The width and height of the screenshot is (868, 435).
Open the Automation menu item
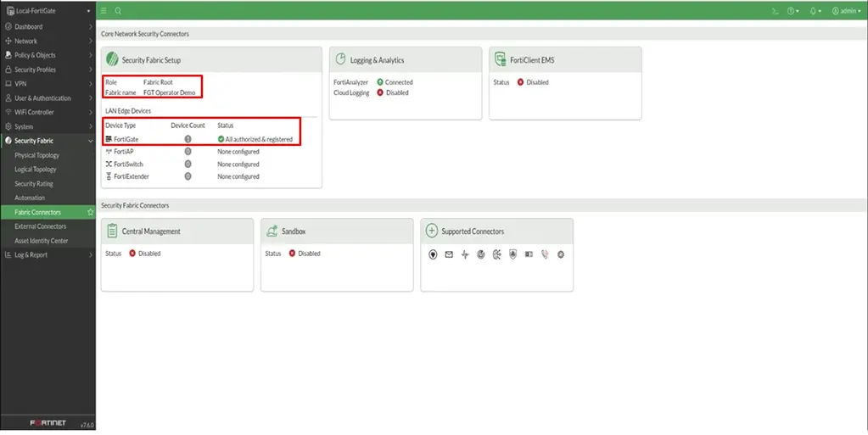coord(30,198)
